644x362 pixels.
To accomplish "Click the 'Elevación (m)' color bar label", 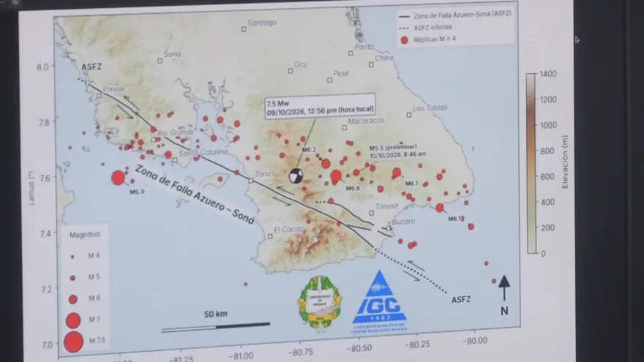I will pyautogui.click(x=565, y=162).
